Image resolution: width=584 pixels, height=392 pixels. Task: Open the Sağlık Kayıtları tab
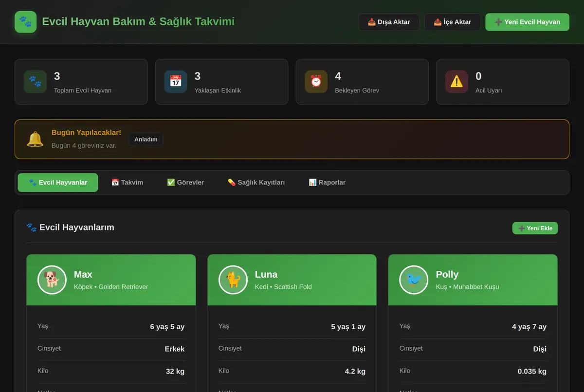(x=256, y=182)
